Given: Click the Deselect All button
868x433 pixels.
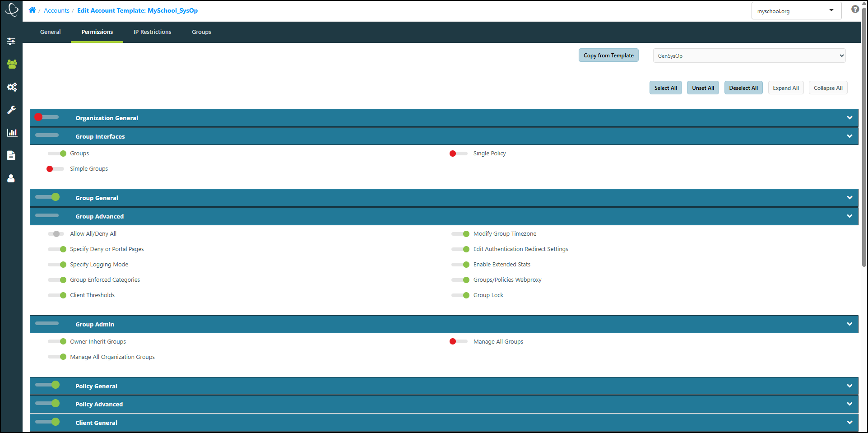Looking at the screenshot, I should coord(743,88).
